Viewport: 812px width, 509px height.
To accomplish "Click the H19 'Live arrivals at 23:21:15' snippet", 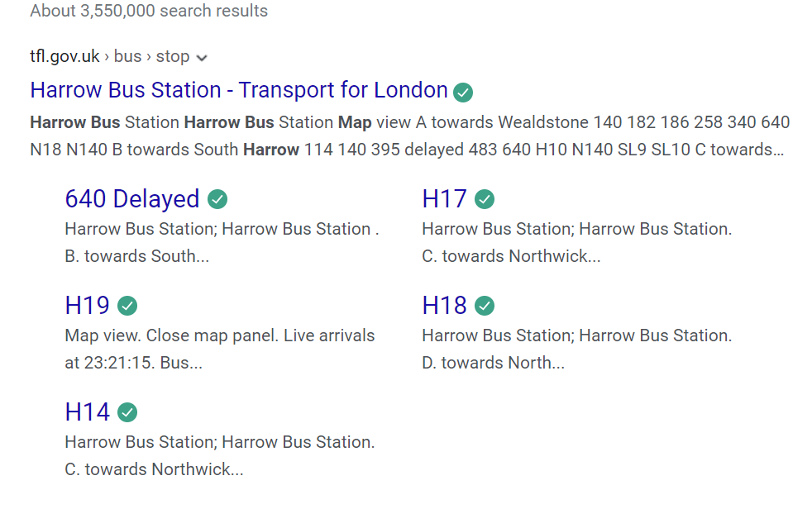I will [219, 349].
